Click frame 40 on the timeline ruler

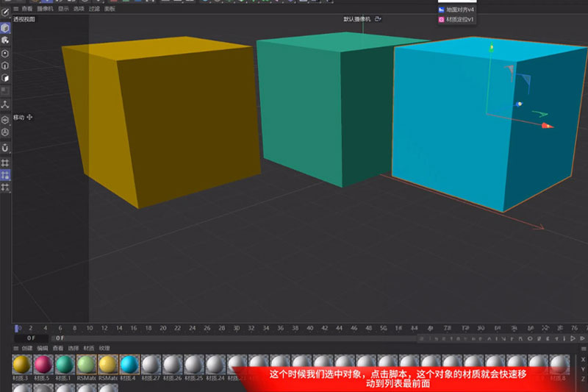point(310,328)
